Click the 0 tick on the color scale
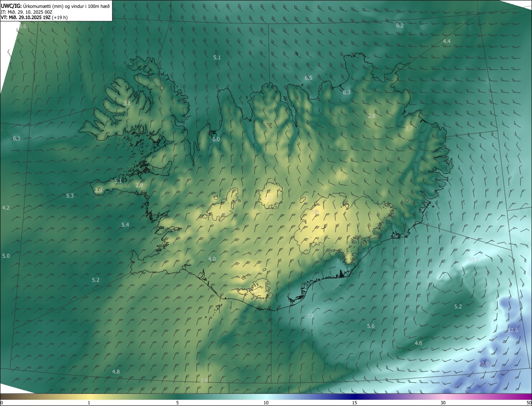This screenshot has width=532, height=406. pos(1,403)
